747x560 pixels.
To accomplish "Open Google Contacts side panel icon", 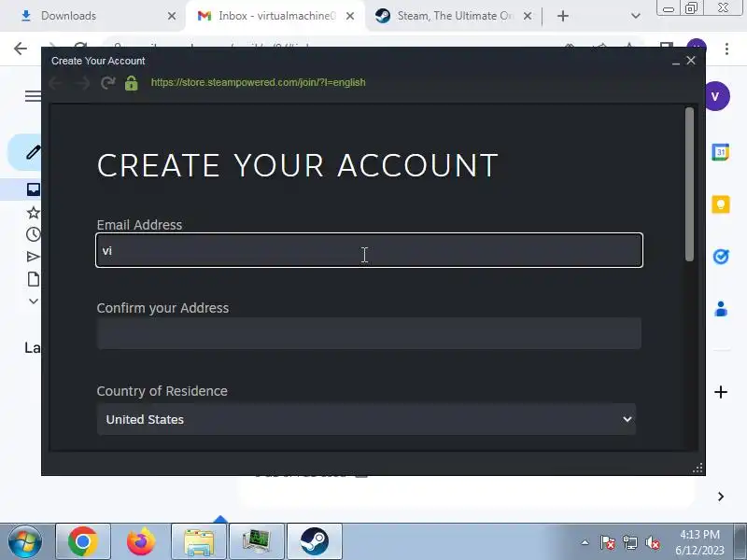I will (721, 309).
